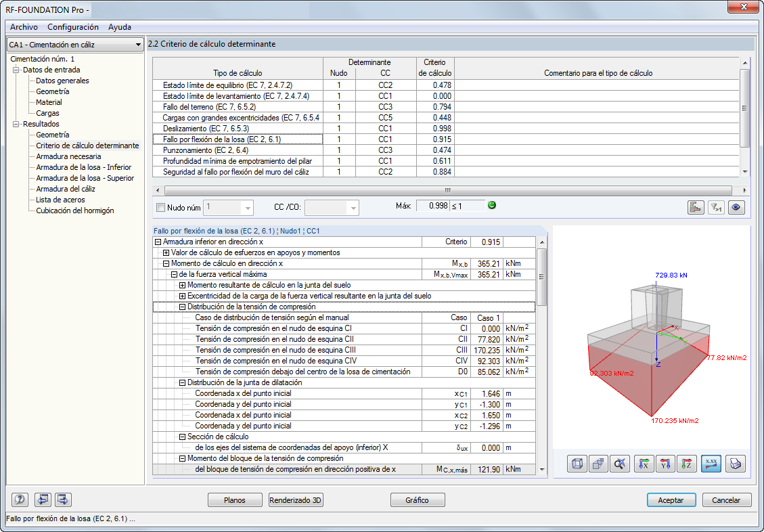764x532 pixels.
Task: Open the Archivo menu
Action: (24, 27)
